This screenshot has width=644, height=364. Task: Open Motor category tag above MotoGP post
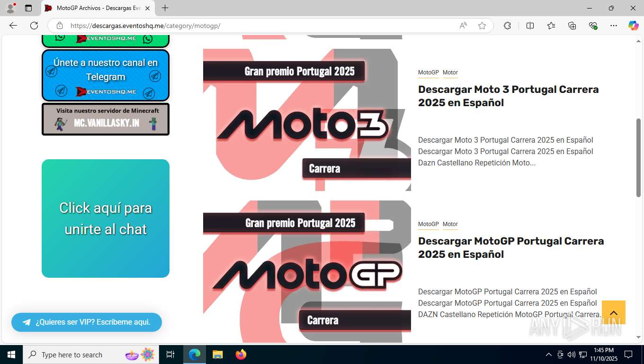pyautogui.click(x=450, y=224)
